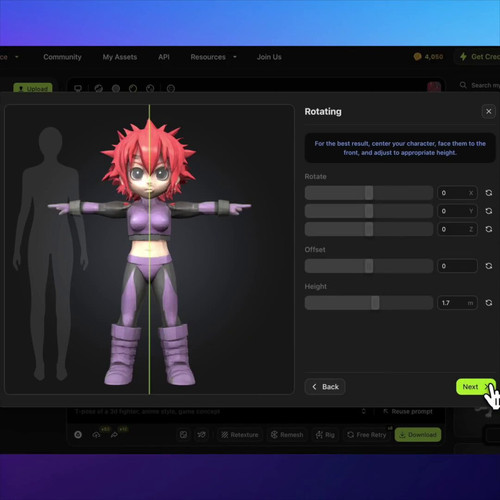Click the green Next button
Image resolution: width=500 pixels, height=500 pixels.
(476, 387)
